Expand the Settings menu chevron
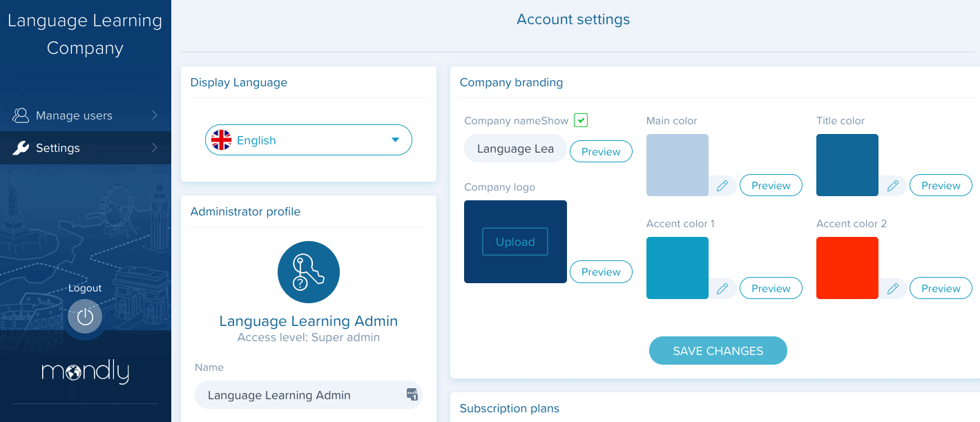980x422 pixels. coord(155,148)
